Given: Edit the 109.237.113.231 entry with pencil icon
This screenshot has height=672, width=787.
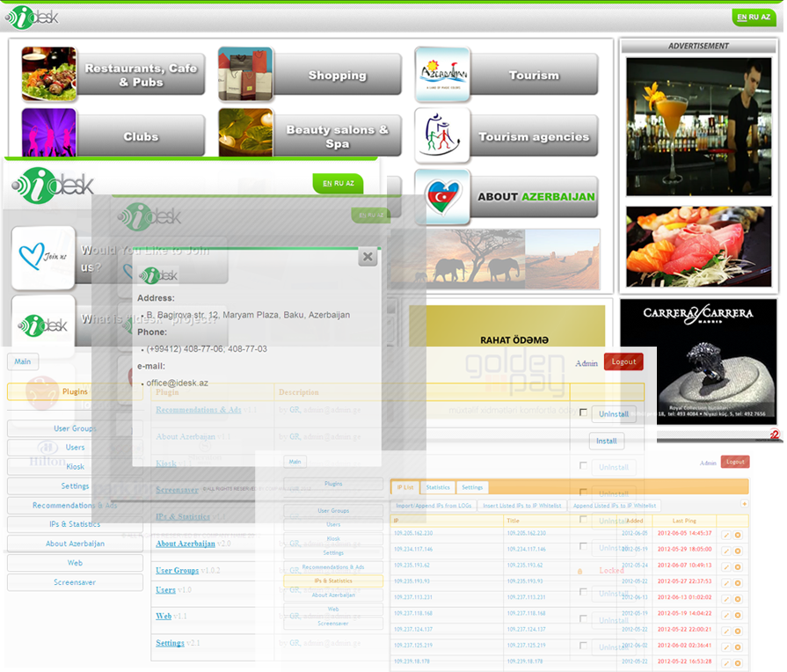Looking at the screenshot, I should [726, 599].
